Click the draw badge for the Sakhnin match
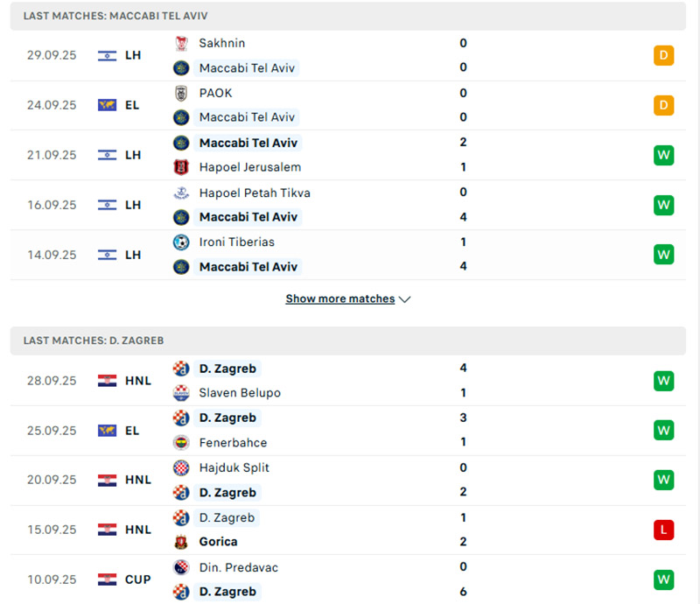This screenshot has height=604, width=700. pos(663,56)
